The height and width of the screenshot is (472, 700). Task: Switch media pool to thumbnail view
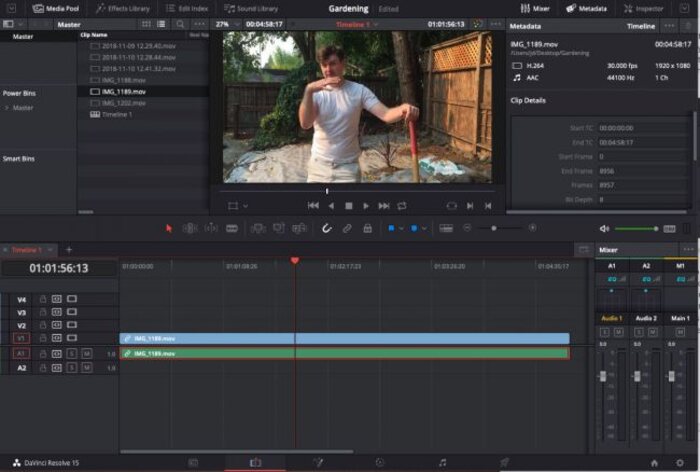[x=146, y=24]
